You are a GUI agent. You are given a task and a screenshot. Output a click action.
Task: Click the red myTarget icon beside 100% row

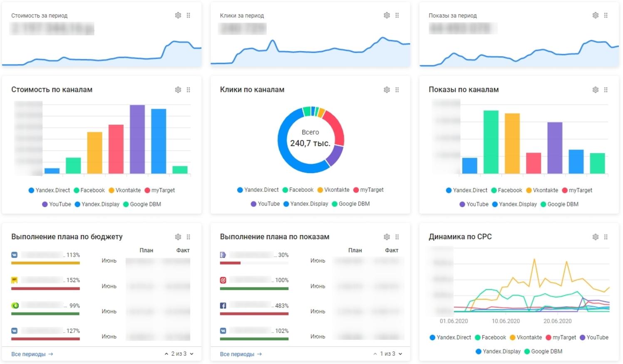pos(223,280)
